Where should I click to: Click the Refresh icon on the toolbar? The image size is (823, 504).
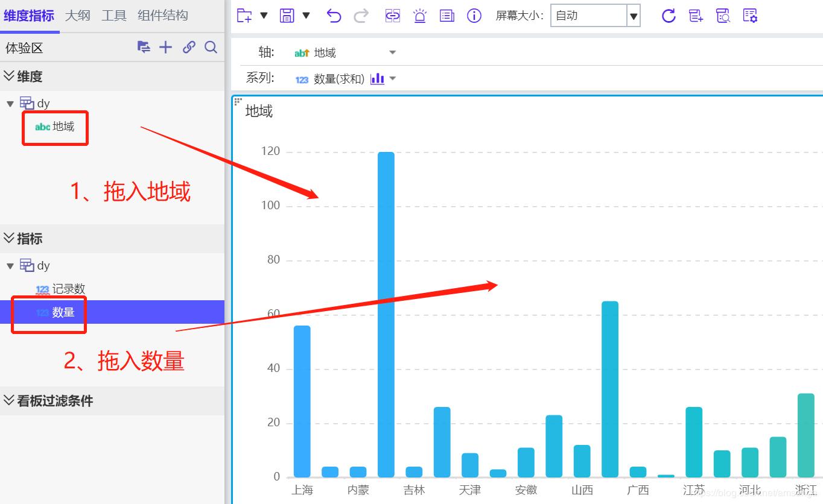point(669,16)
